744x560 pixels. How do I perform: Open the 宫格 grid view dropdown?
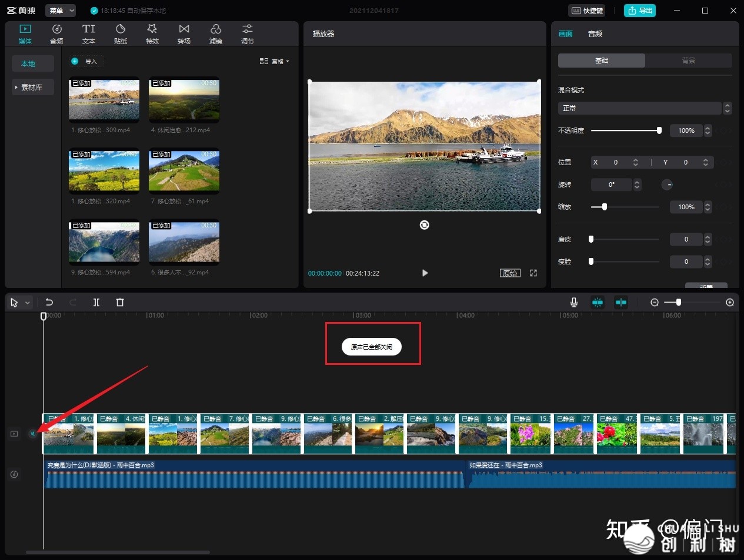pyautogui.click(x=275, y=61)
